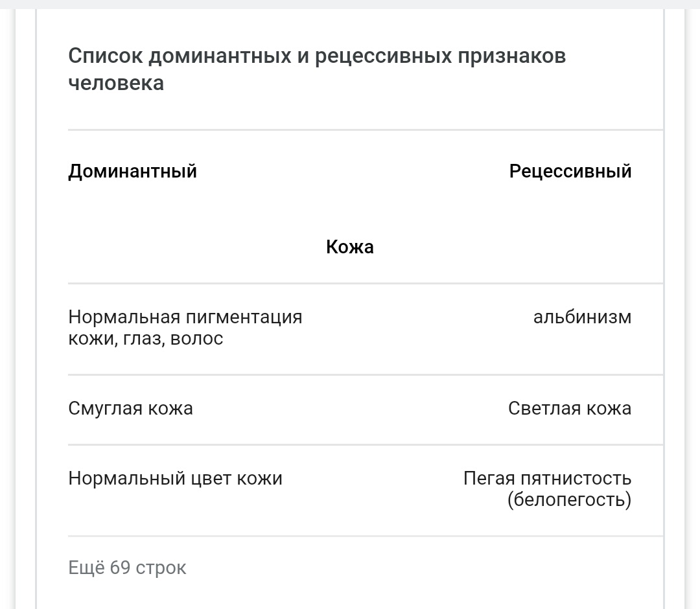Open the "Список доминантных и рецессивных признаков человека" title
The image size is (700, 609).
[317, 69]
